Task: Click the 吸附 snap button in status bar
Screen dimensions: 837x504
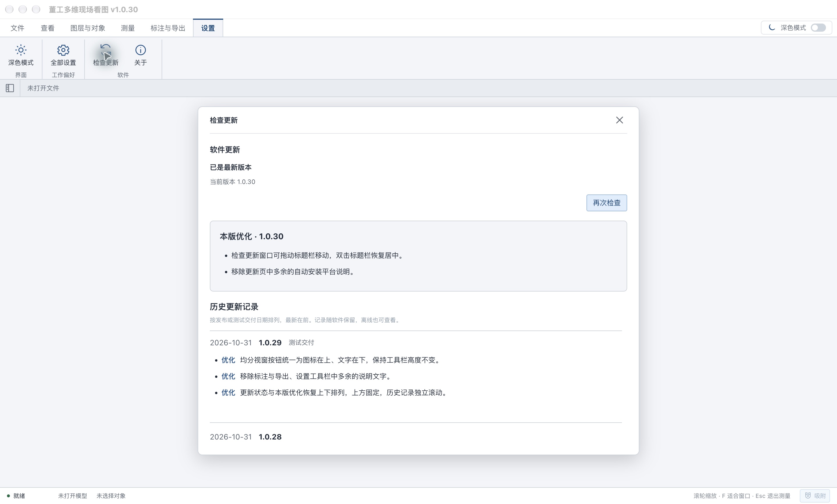Action: click(x=815, y=496)
